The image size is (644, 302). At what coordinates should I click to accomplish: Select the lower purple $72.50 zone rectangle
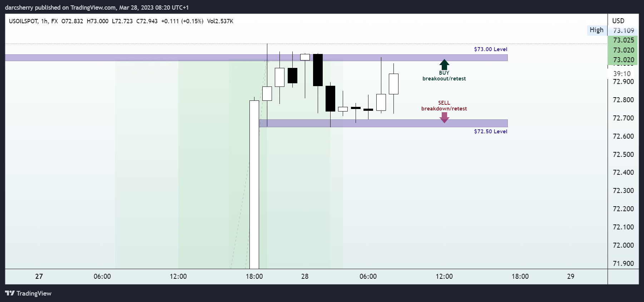tap(383, 123)
